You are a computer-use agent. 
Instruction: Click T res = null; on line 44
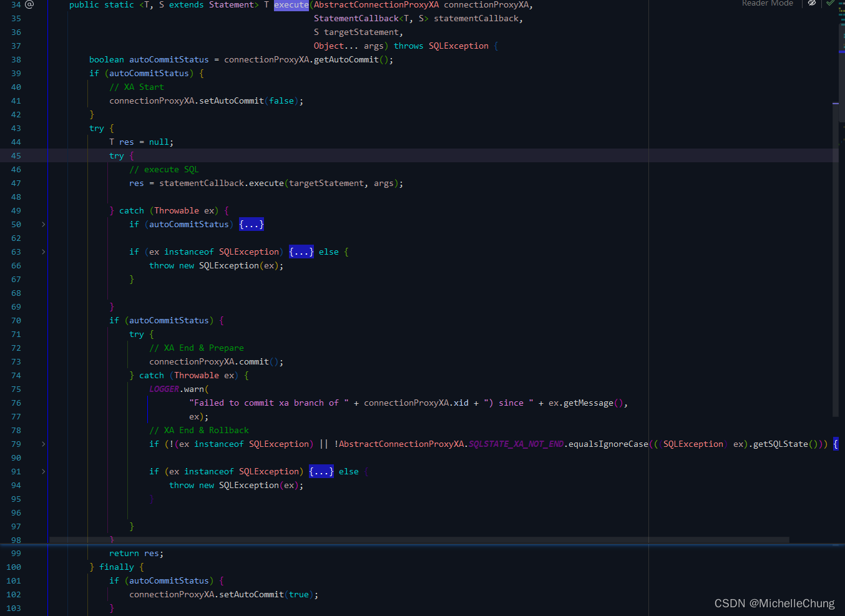142,142
